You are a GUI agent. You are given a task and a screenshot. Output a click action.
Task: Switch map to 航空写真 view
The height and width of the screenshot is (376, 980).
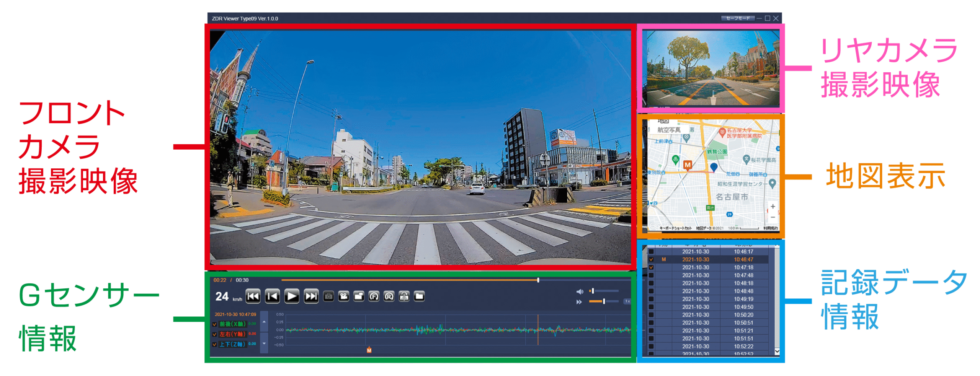[669, 130]
